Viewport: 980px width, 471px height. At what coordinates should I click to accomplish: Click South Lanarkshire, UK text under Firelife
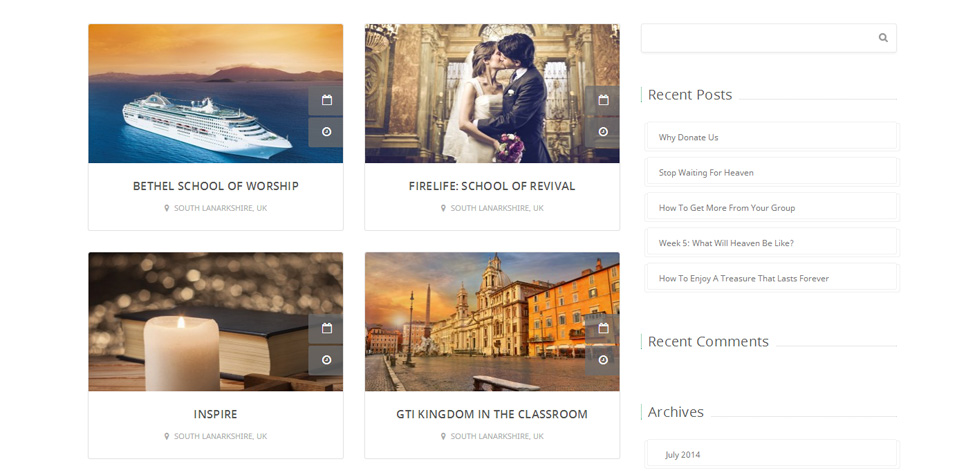497,208
